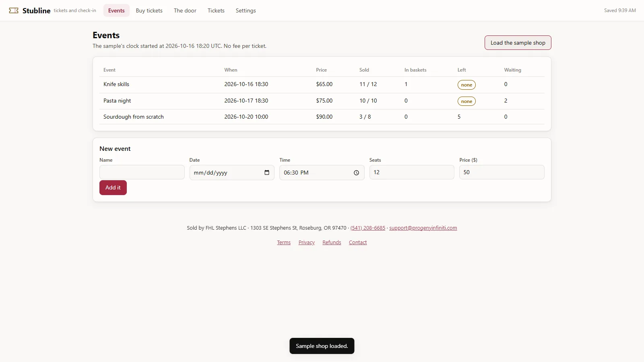
Task: Click the 11 / 12 sold value
Action: pyautogui.click(x=368, y=84)
